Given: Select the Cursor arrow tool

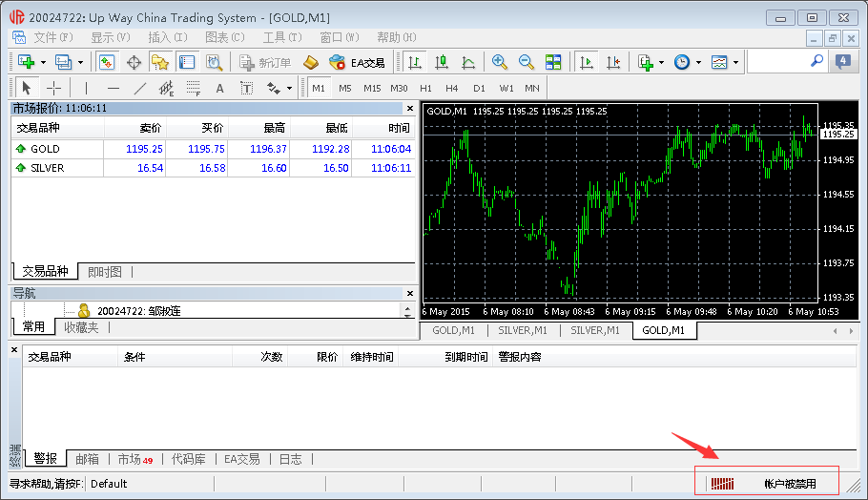Looking at the screenshot, I should (x=26, y=88).
